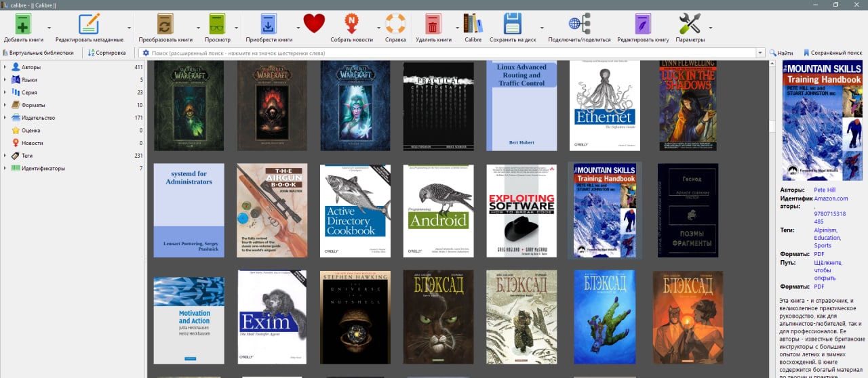Select the Оценка category row
Screen dimensions: 868x378
click(73, 130)
